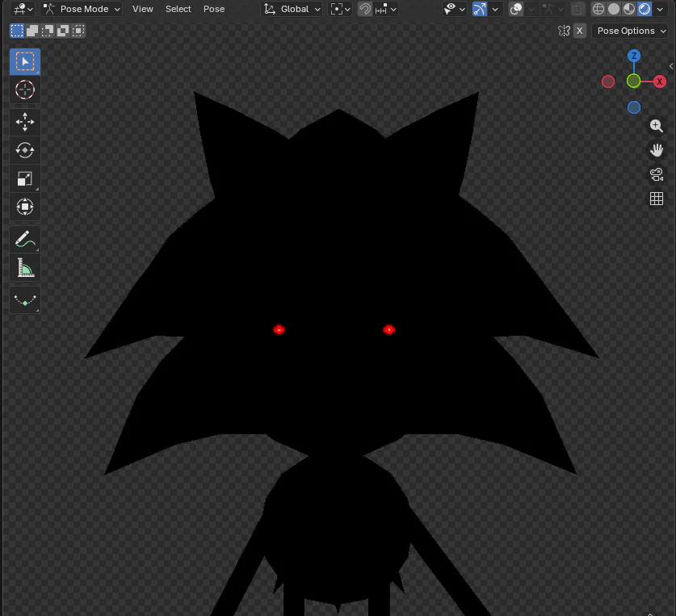Open Global transform orientation dropdown

(x=292, y=9)
